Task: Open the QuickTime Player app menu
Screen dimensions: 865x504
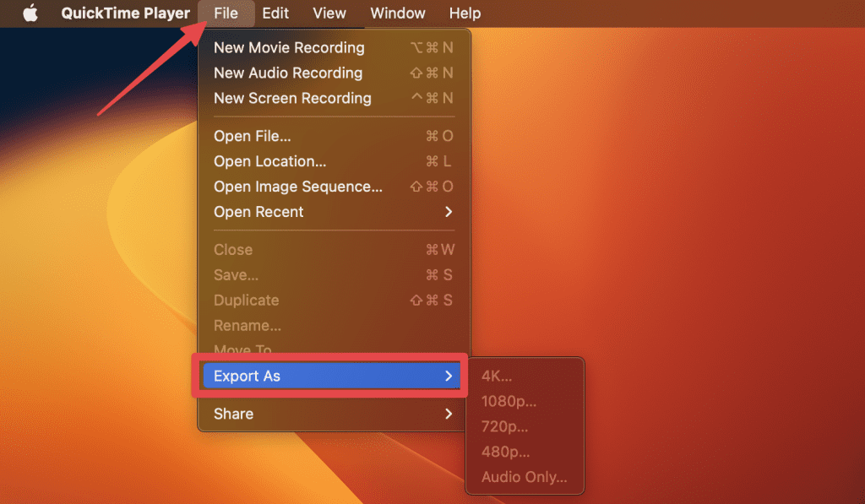Action: [125, 13]
